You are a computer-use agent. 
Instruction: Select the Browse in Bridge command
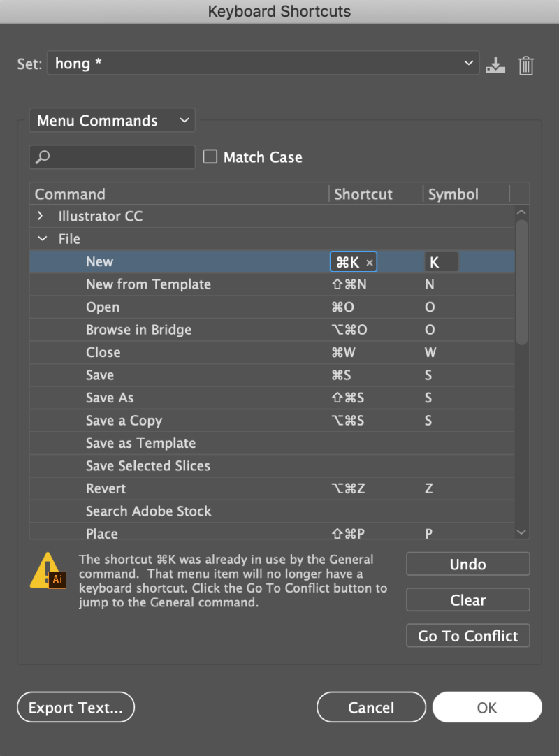[138, 330]
